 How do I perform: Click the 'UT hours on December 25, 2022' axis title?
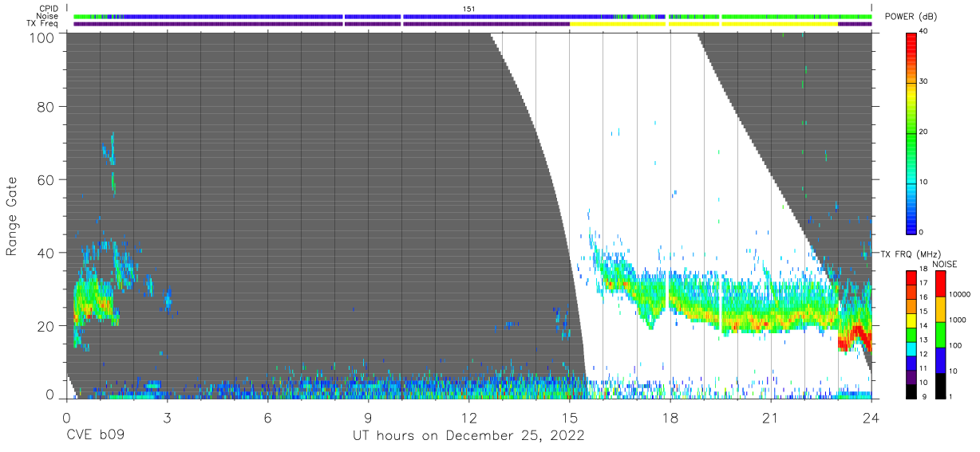pos(469,436)
